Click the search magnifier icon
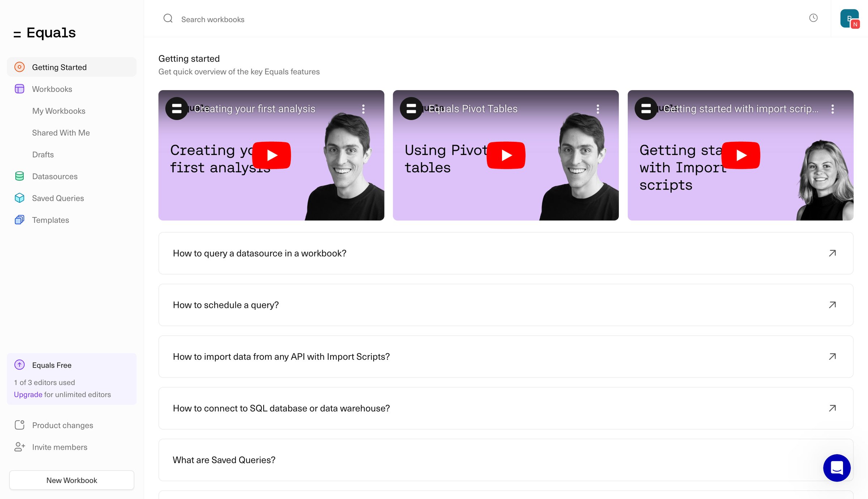Viewport: 868px width, 499px height. click(x=168, y=18)
